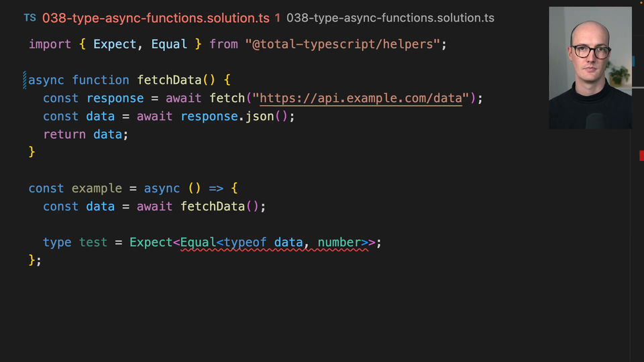Click the number type in the Equal check
Screen dimensions: 644x362
point(339,243)
